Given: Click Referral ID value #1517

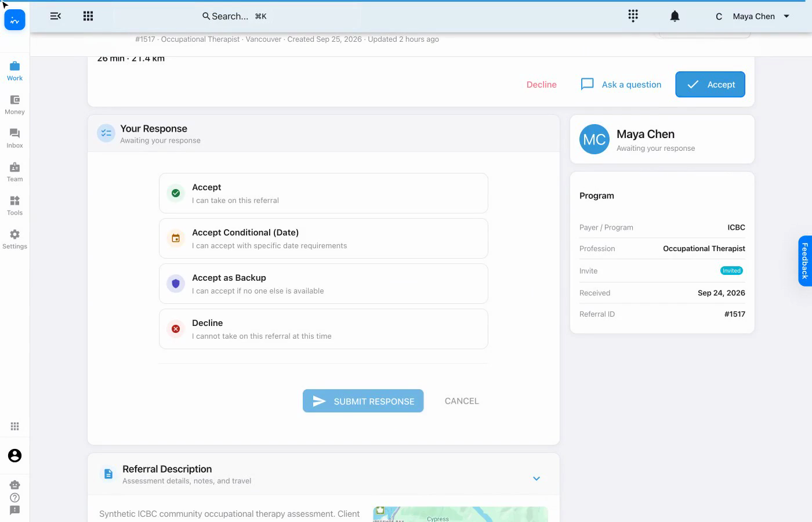Looking at the screenshot, I should click(734, 314).
